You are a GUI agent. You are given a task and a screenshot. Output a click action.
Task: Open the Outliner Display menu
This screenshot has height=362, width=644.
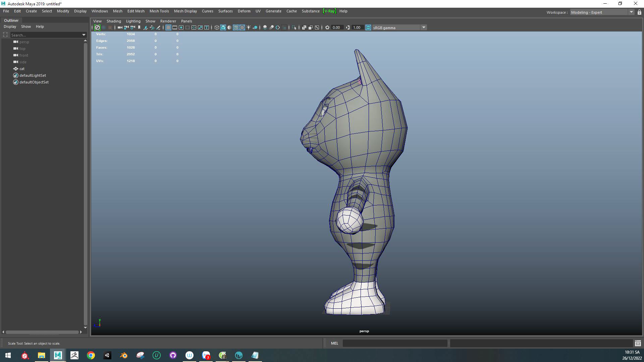pos(10,26)
